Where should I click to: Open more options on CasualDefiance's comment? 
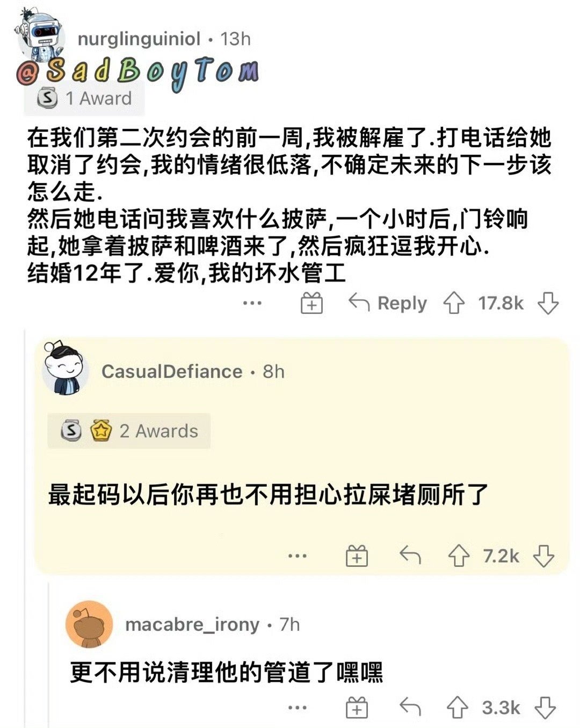tap(297, 556)
